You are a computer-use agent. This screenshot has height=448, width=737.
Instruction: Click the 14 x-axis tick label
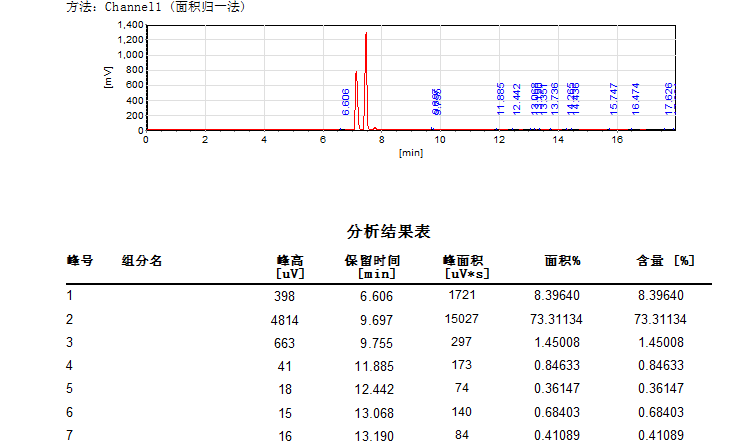(x=558, y=140)
